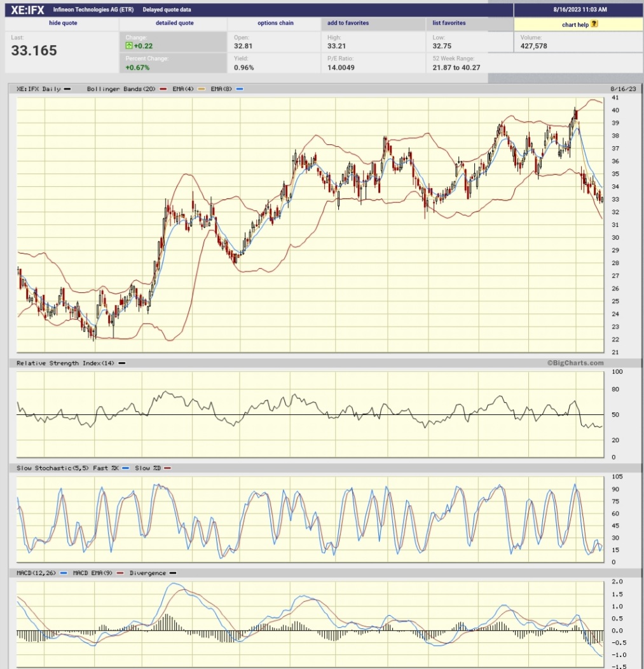Click the Divergence black legend marker
The width and height of the screenshot is (644, 669).
pos(174,572)
